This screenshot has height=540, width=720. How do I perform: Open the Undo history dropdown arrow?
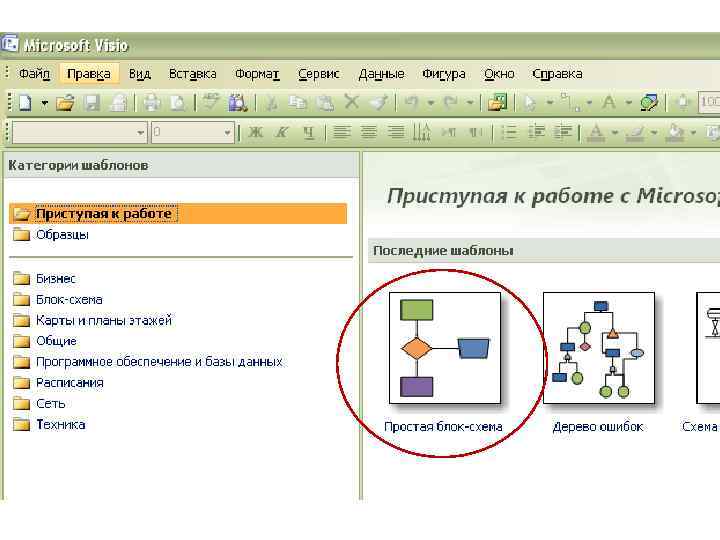pyautogui.click(x=431, y=103)
